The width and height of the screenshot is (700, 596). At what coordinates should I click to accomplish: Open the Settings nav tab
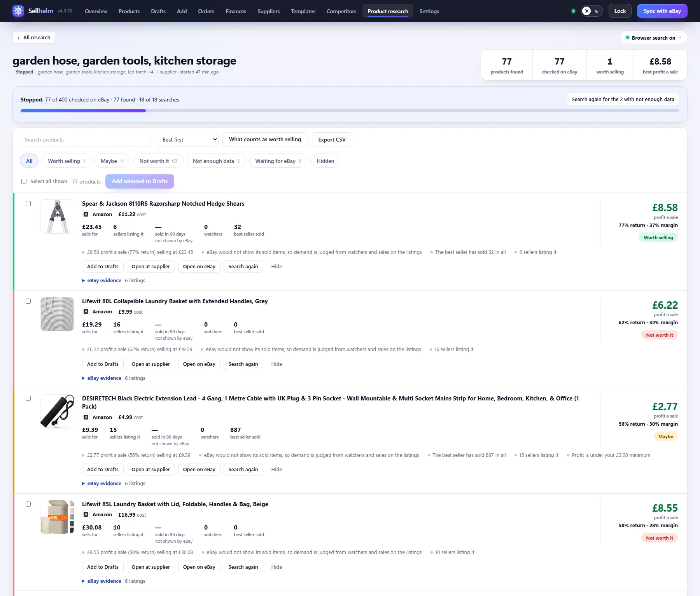429,11
